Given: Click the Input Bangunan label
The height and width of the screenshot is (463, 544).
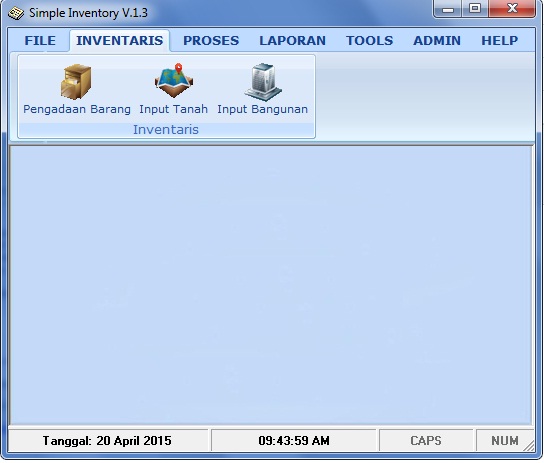Looking at the screenshot, I should click(263, 109).
